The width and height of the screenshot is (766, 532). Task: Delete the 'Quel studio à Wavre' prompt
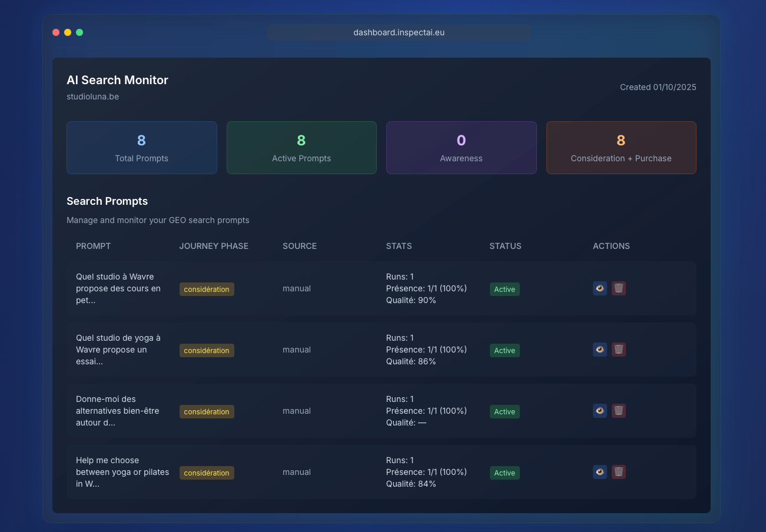[618, 288]
